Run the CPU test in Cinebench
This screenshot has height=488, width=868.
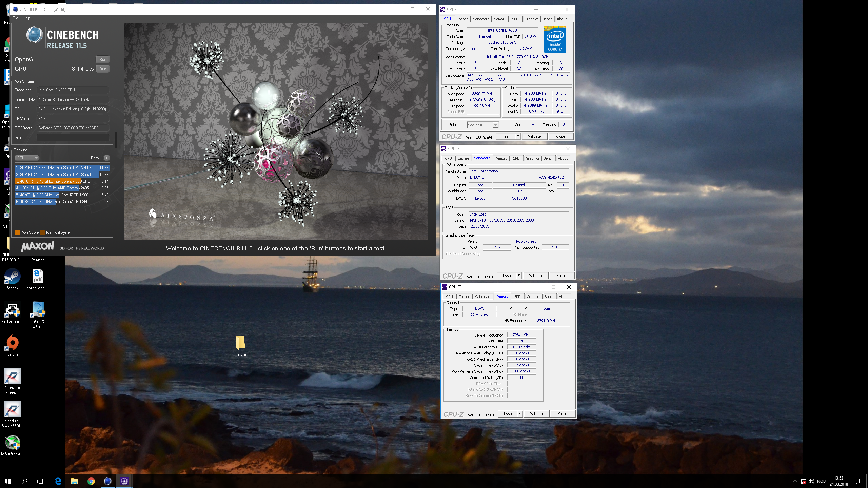(103, 69)
